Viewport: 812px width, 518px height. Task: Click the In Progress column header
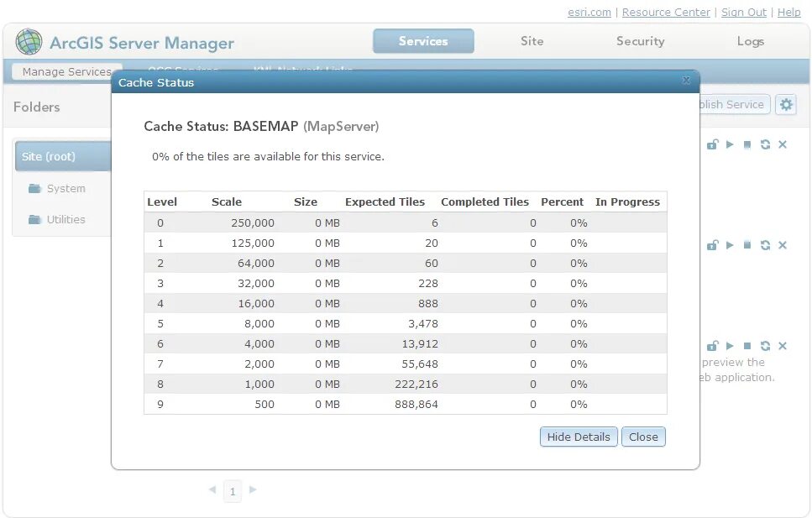(x=627, y=202)
